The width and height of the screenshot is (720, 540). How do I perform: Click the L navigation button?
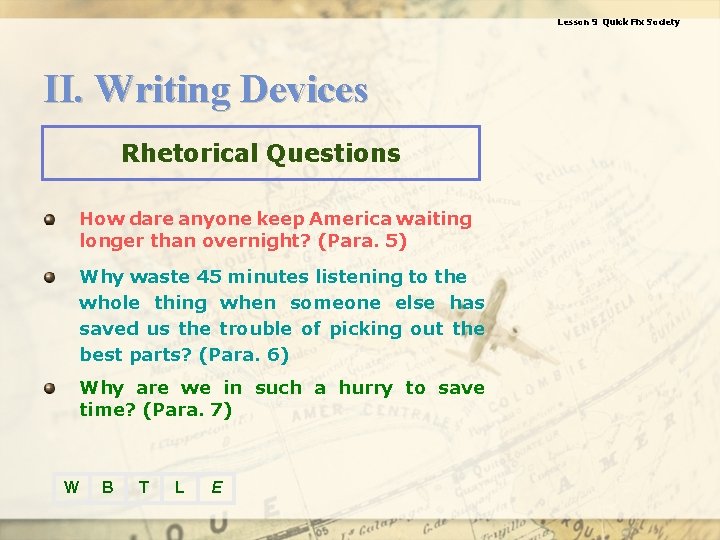[180, 488]
